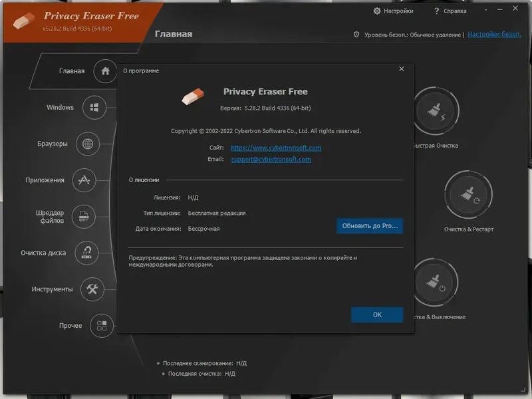
Task: Click the version 5.28.2 Build 4336 text in dialog
Action: (x=277, y=108)
